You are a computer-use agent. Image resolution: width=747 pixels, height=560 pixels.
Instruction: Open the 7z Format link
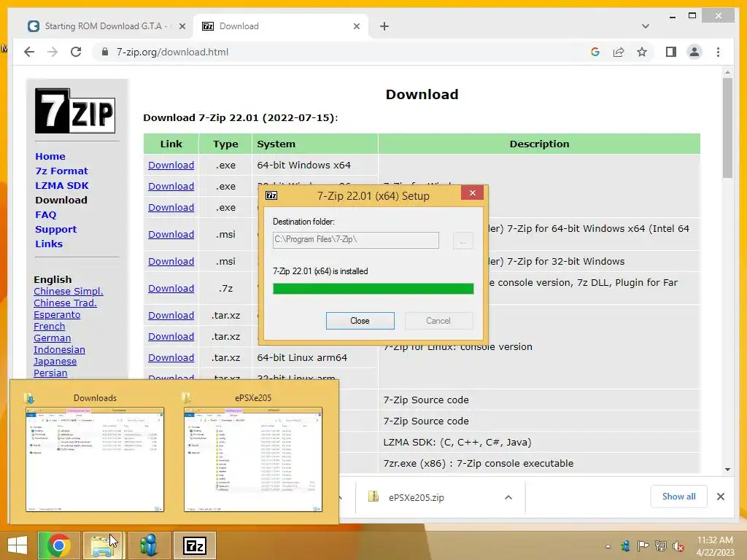[61, 171]
